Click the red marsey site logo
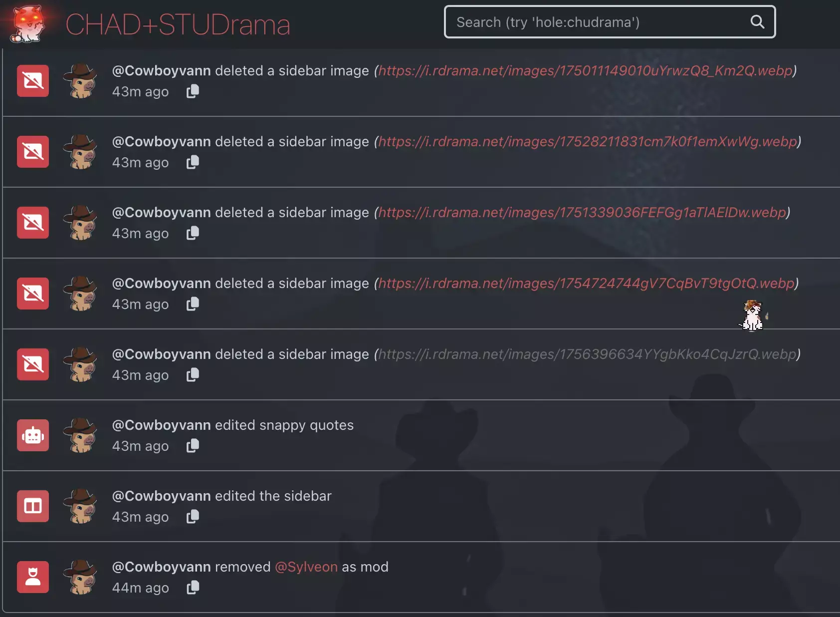 27,23
